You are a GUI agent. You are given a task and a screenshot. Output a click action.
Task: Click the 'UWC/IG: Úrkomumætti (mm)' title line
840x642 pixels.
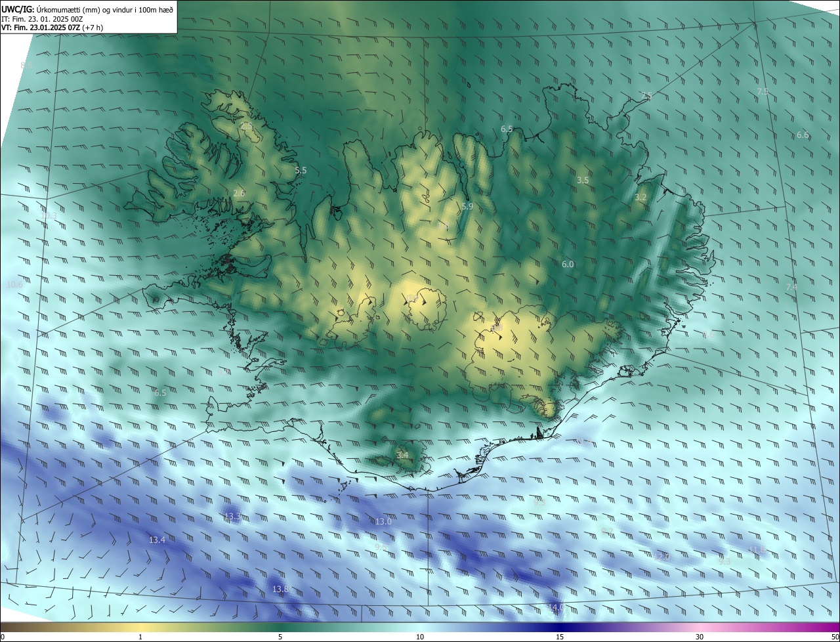[x=87, y=9]
